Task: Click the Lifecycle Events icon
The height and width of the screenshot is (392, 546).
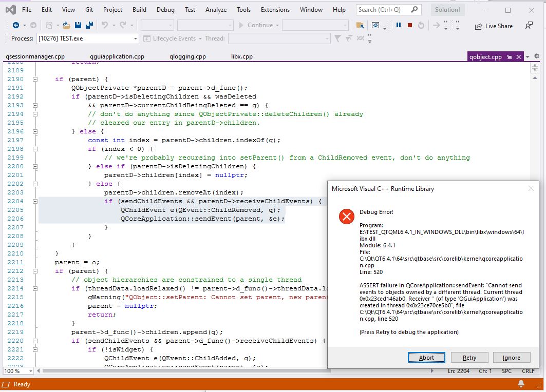Action: 147,38
